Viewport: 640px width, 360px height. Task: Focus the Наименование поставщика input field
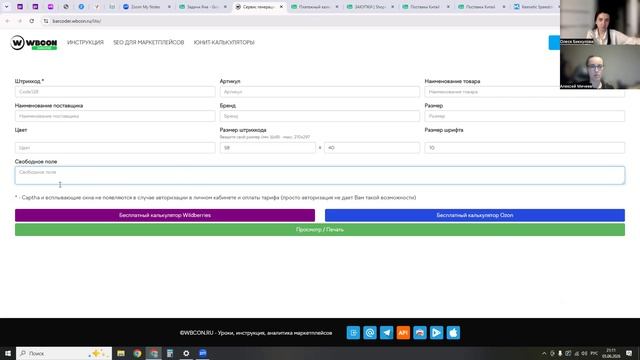click(x=115, y=116)
